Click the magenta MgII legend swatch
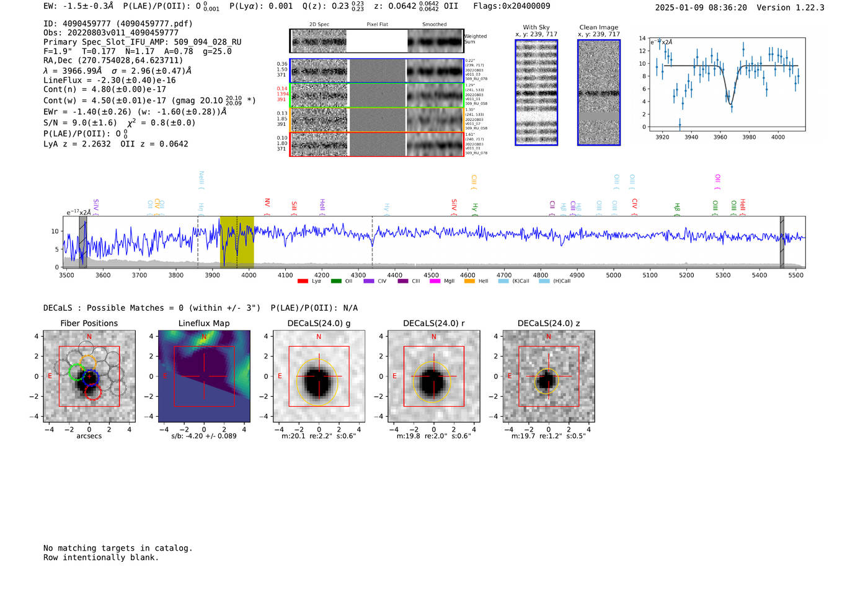Screen dimensions: 868x591 point(435,282)
